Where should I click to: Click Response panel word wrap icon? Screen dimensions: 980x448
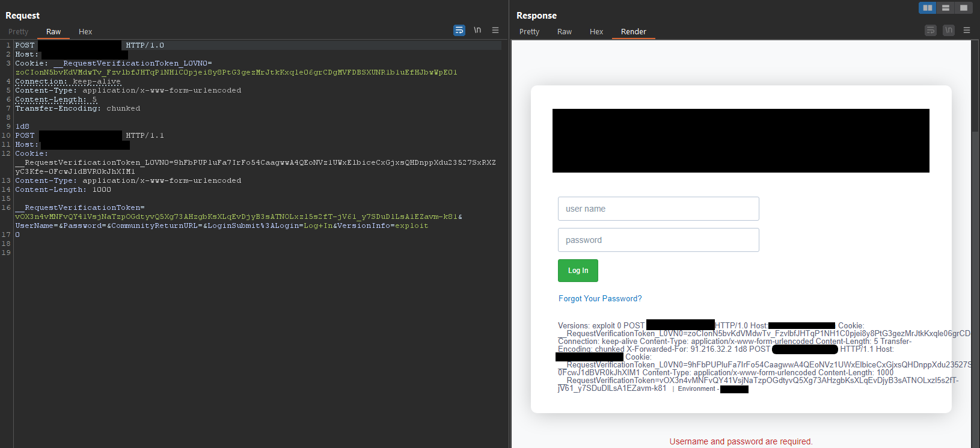click(x=931, y=30)
